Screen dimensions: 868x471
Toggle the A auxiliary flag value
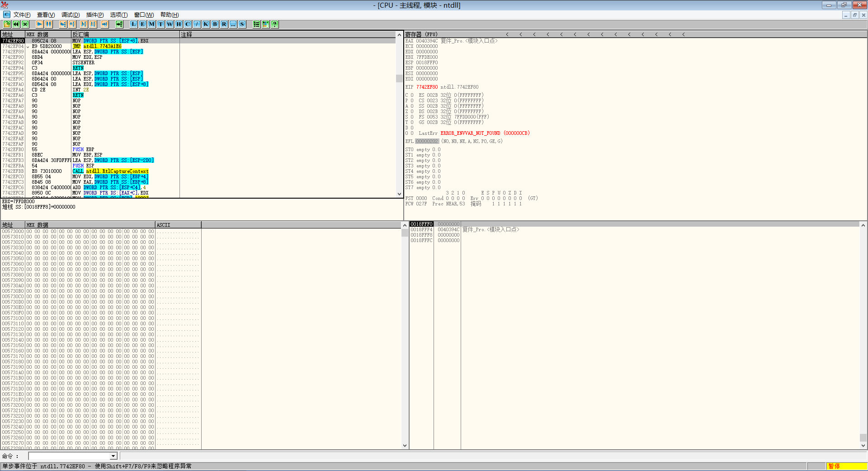tap(412, 106)
